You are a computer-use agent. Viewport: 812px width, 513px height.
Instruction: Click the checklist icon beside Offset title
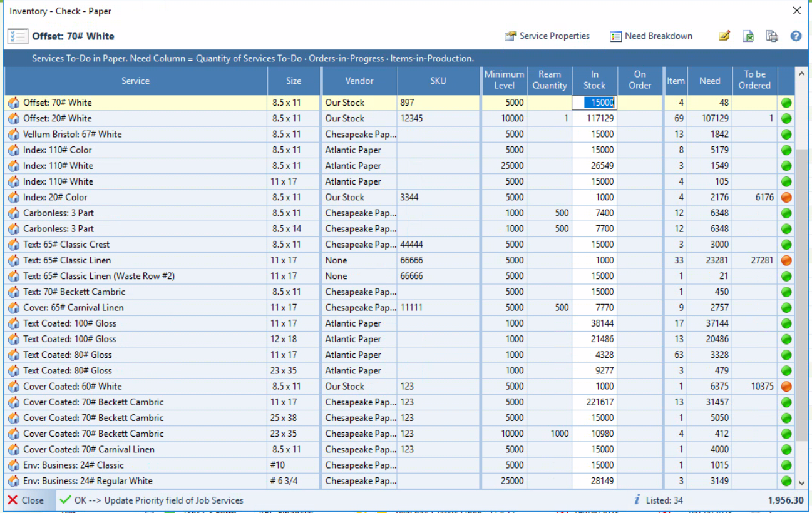tap(18, 36)
